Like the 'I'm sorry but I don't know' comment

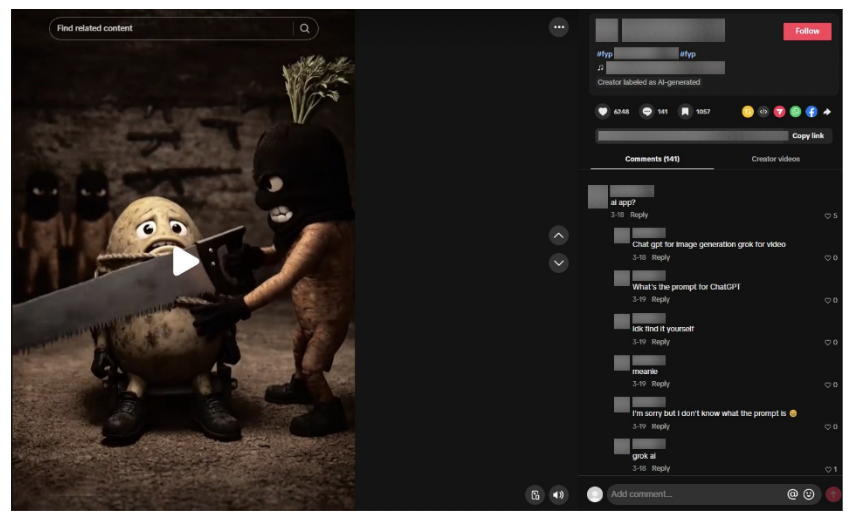coord(830,428)
